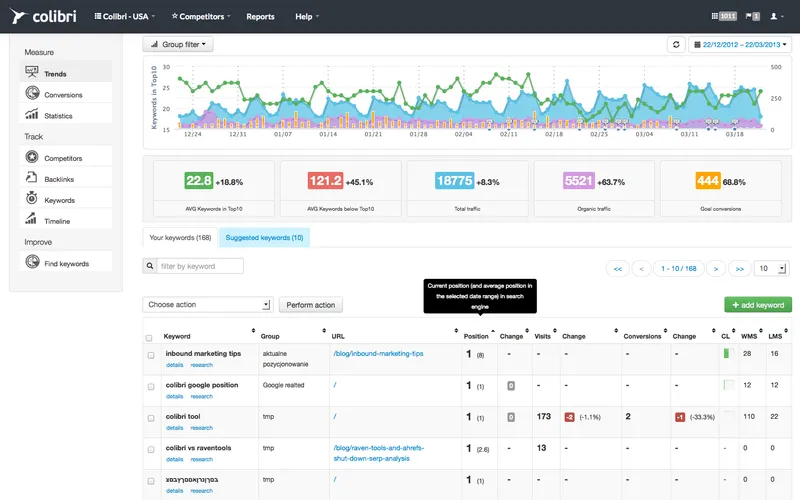Open Reports in top navigation
800x500 pixels.
pos(260,16)
